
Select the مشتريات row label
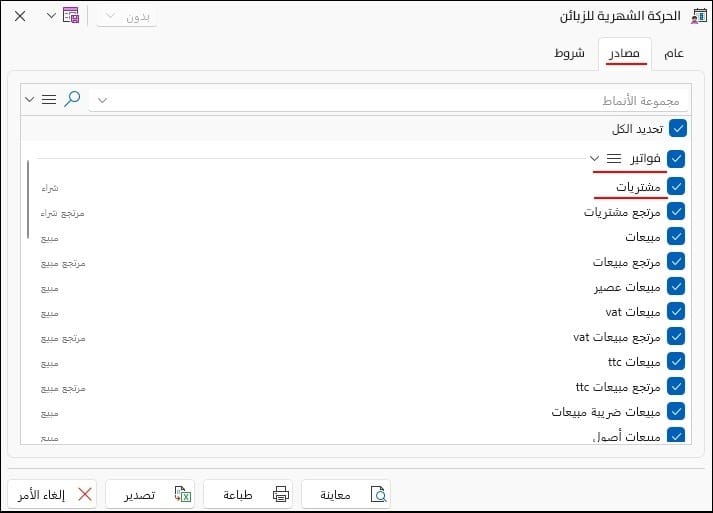(x=638, y=187)
